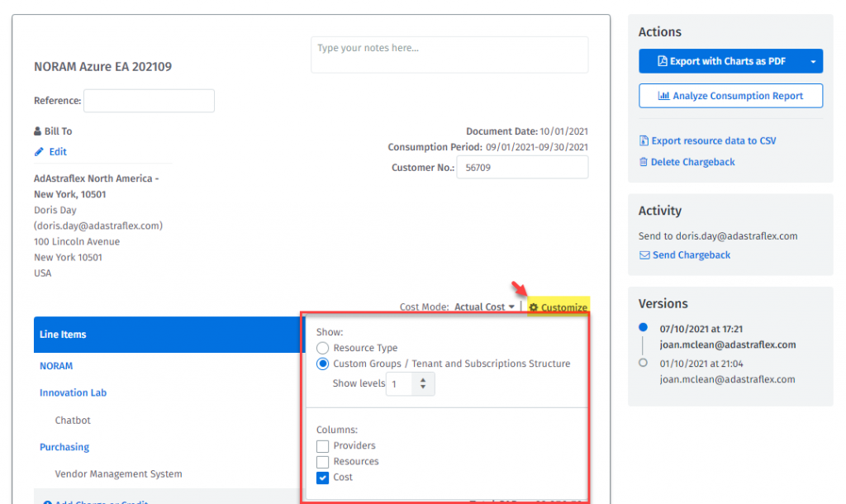Select Custom Groups / Tenant and Subscriptions Structure
This screenshot has height=504, width=846.
[x=323, y=364]
